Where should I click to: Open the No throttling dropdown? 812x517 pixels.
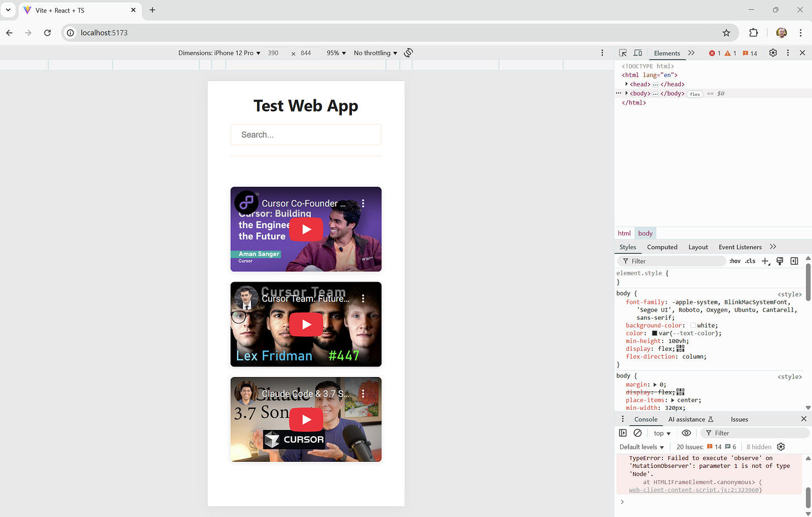coord(375,53)
